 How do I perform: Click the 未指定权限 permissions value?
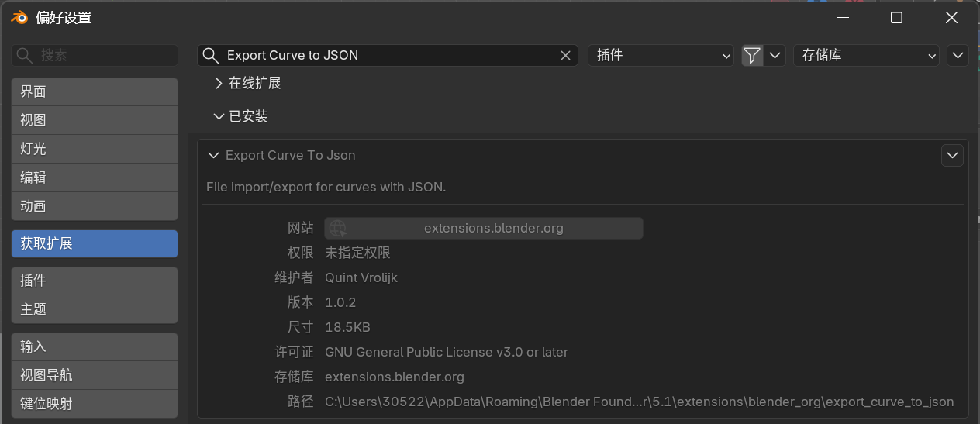pos(357,253)
